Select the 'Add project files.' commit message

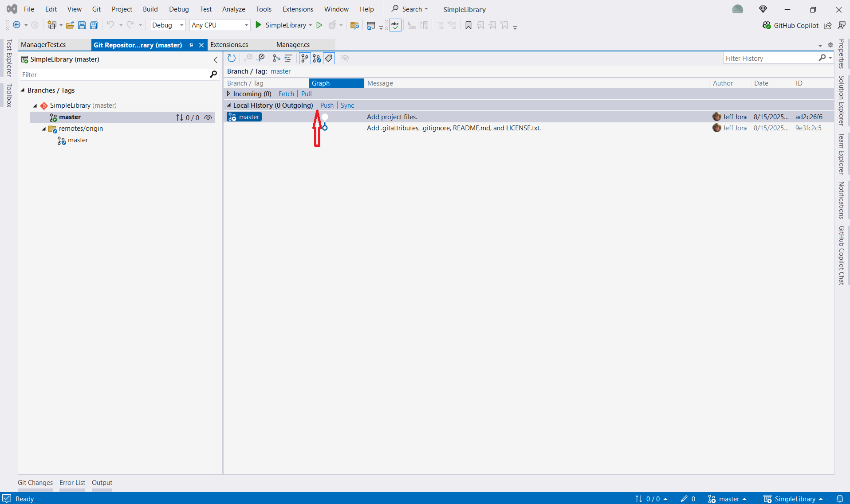(x=392, y=117)
